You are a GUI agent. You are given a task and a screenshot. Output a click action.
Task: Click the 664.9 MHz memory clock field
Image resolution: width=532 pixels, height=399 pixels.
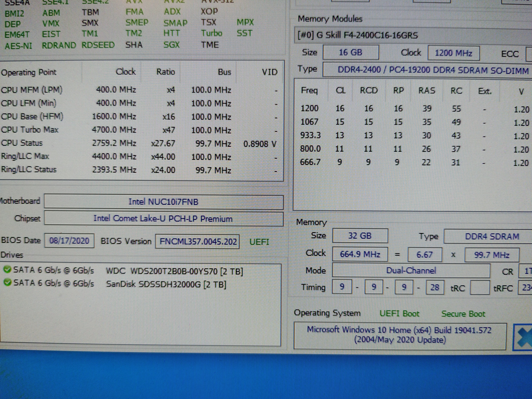point(360,254)
